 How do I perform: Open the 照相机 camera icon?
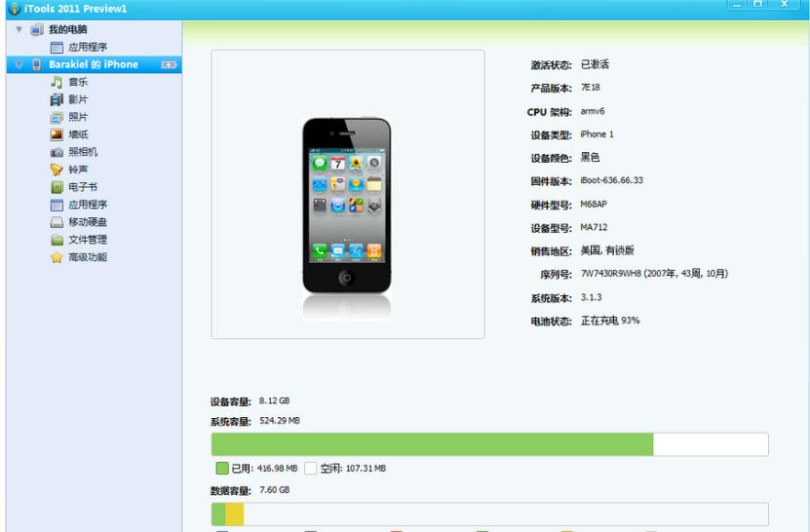[57, 152]
